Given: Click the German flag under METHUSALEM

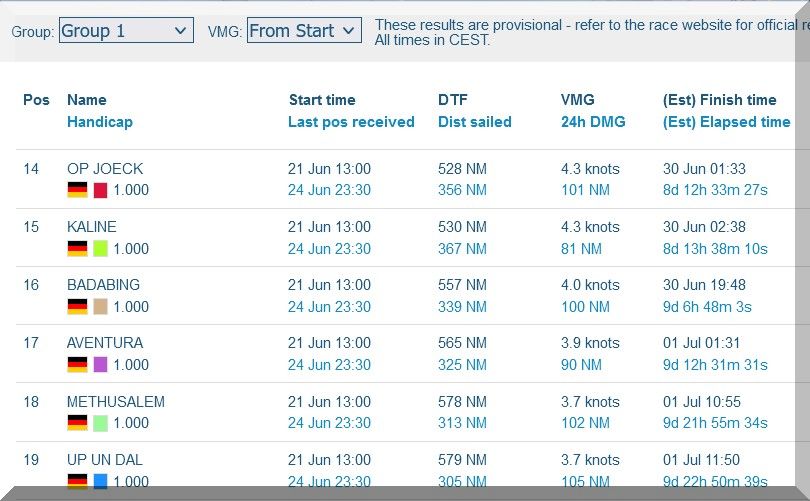Looking at the screenshot, I should (x=77, y=423).
